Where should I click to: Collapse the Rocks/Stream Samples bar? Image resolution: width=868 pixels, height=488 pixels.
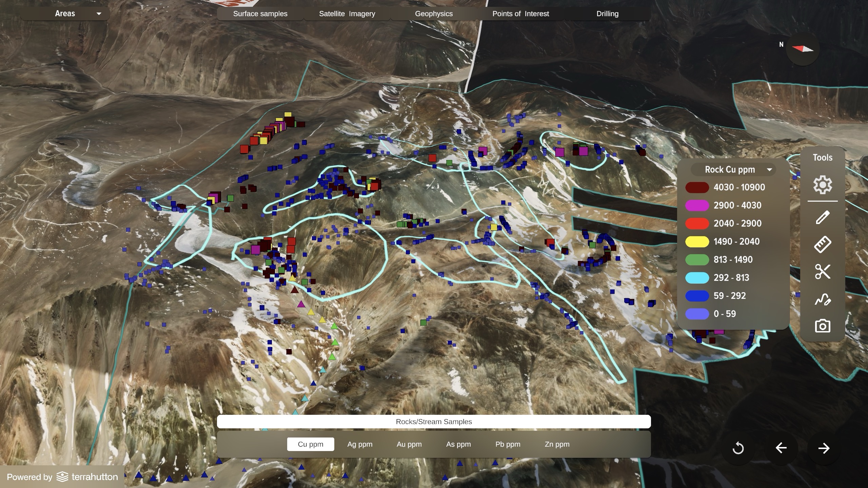[x=434, y=422]
